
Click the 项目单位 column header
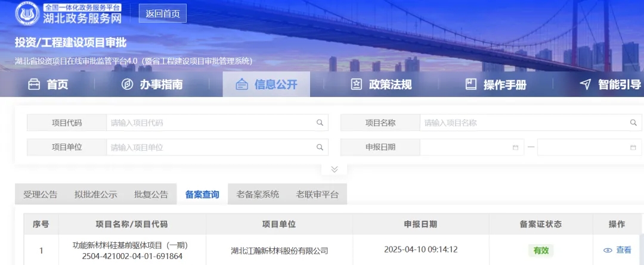tap(279, 225)
